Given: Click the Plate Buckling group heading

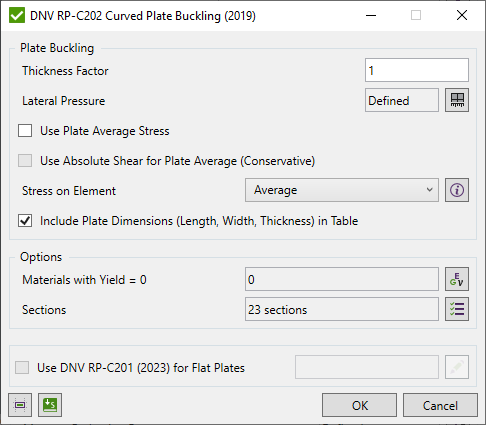Looking at the screenshot, I should [x=57, y=48].
